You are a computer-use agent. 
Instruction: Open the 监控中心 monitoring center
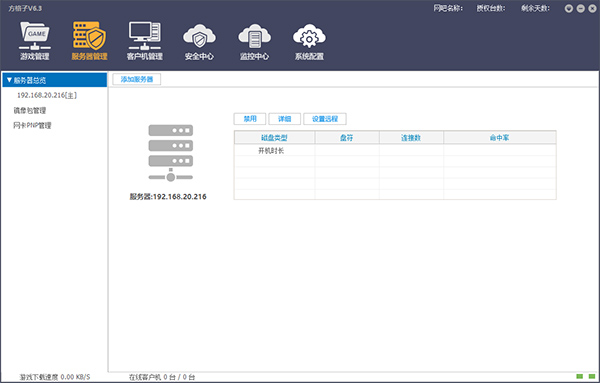point(254,41)
